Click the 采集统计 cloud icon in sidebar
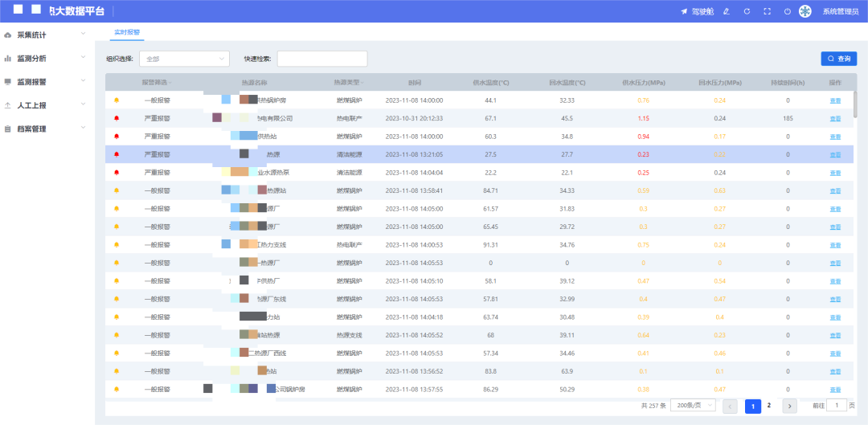The height and width of the screenshot is (425, 868). [x=8, y=35]
